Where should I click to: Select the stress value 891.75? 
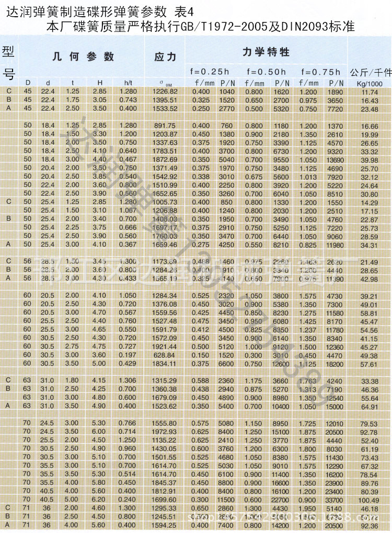(x=165, y=125)
